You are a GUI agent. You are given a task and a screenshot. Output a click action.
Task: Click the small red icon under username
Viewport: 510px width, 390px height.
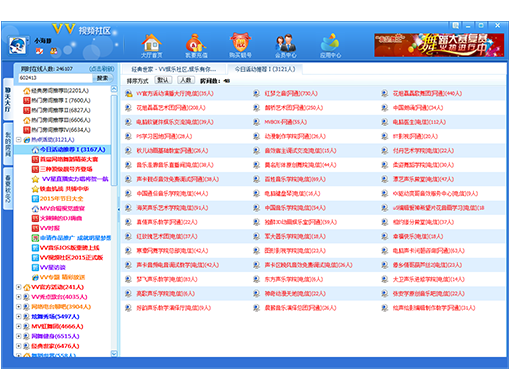pyautogui.click(x=39, y=51)
